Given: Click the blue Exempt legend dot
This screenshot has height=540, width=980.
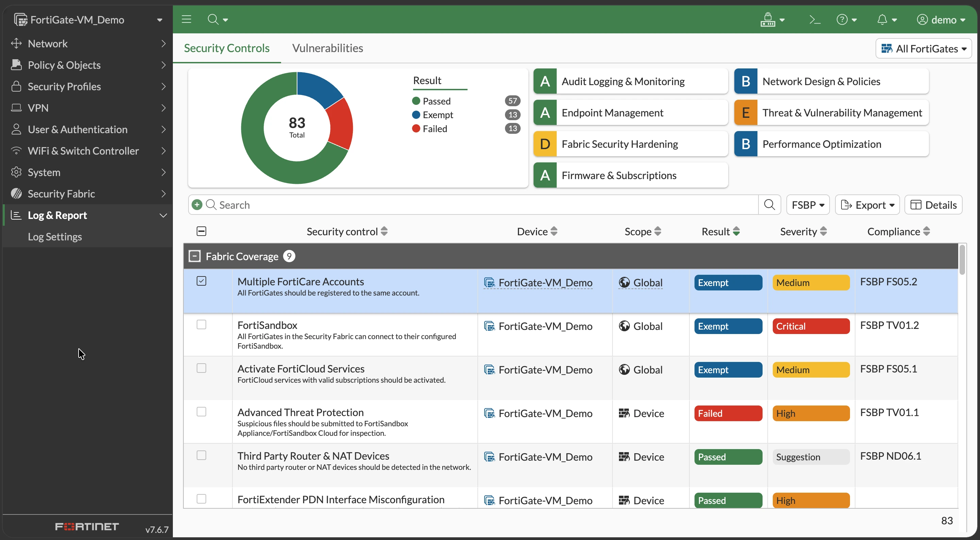Looking at the screenshot, I should click(416, 114).
